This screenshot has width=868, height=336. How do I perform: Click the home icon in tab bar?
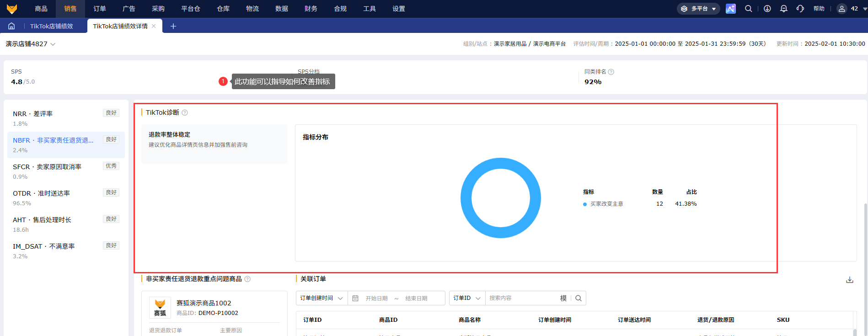(x=11, y=26)
